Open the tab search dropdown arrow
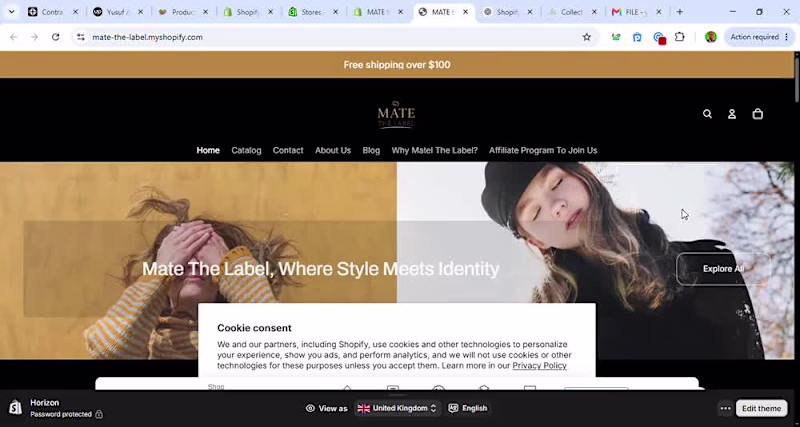 click(x=11, y=12)
